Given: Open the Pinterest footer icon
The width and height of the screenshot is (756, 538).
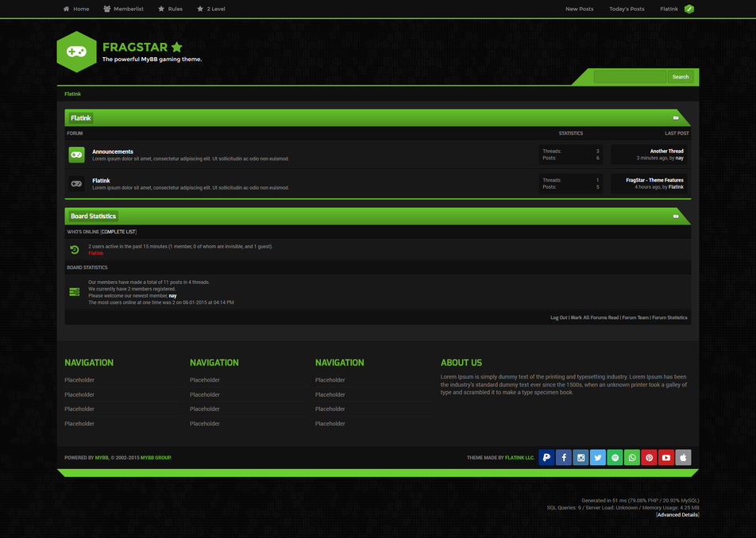Looking at the screenshot, I should pyautogui.click(x=649, y=458).
